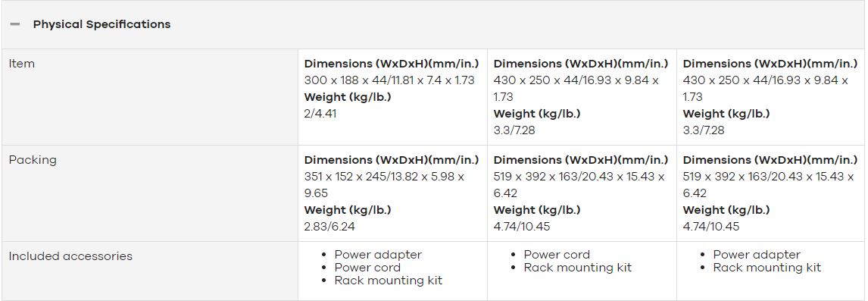
Task: Select the Included accessories row label
Action: tap(71, 256)
